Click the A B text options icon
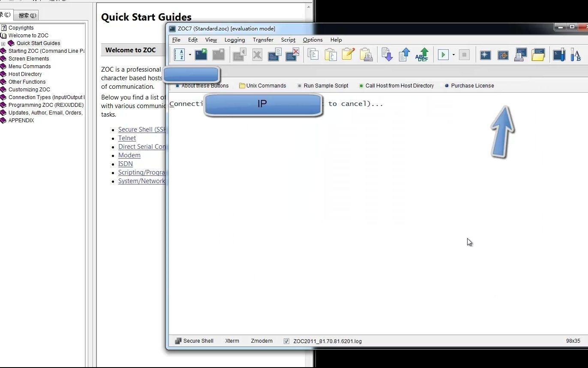Screen dimensions: 588x368 point(576,55)
